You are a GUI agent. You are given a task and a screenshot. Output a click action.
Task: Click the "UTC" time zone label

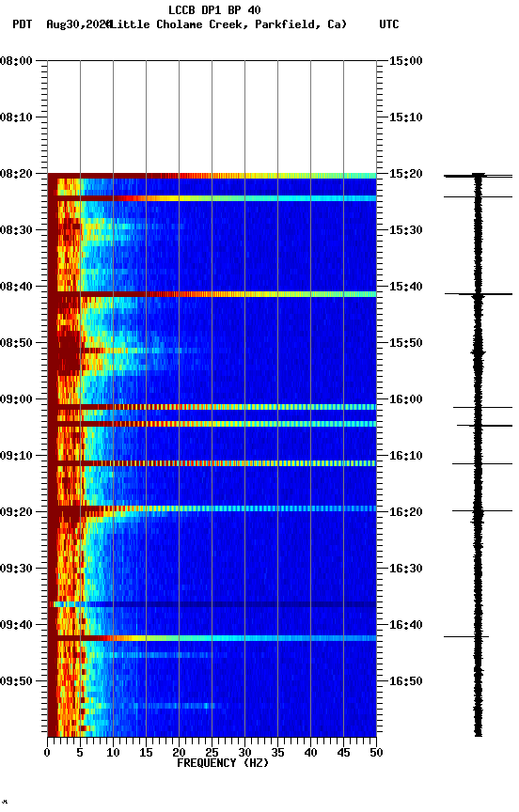pos(389,24)
